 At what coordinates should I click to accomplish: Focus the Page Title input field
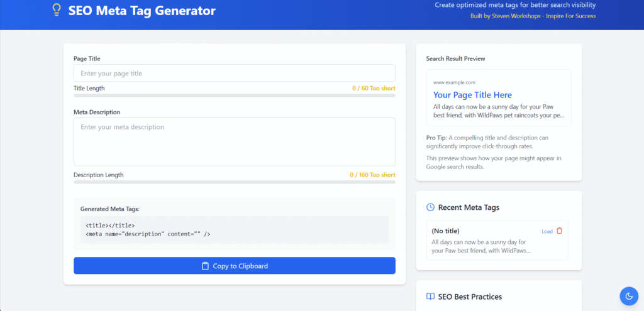point(235,73)
